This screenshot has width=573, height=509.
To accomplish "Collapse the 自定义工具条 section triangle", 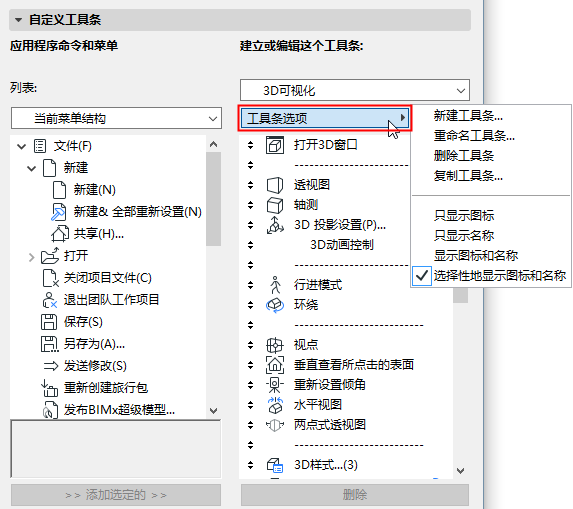I will tap(18, 20).
